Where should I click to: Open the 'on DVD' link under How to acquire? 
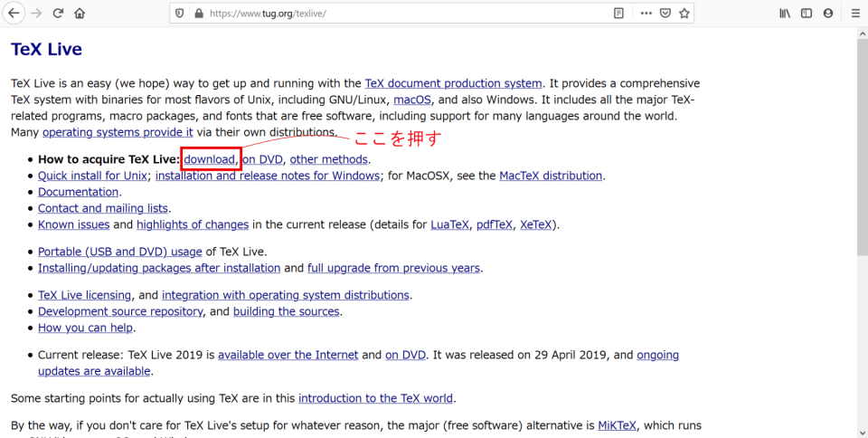coord(262,159)
